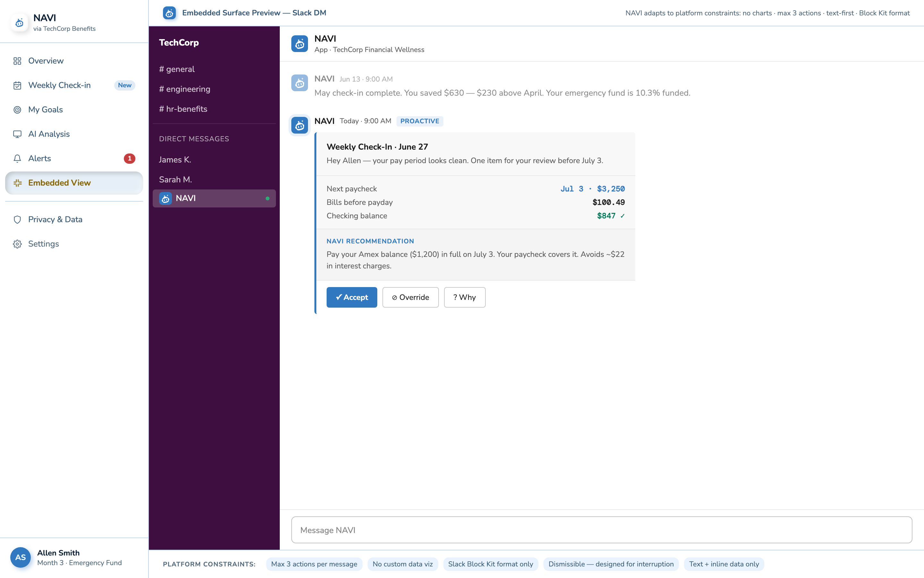Go to My Goals

pos(74,110)
